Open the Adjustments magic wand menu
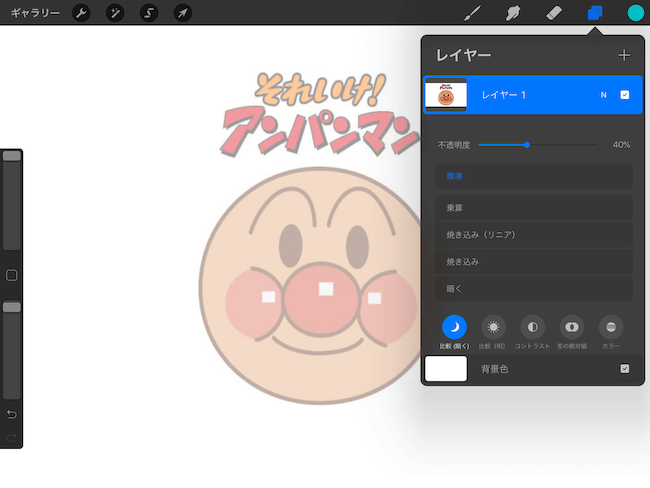The width and height of the screenshot is (650, 488). click(x=115, y=13)
